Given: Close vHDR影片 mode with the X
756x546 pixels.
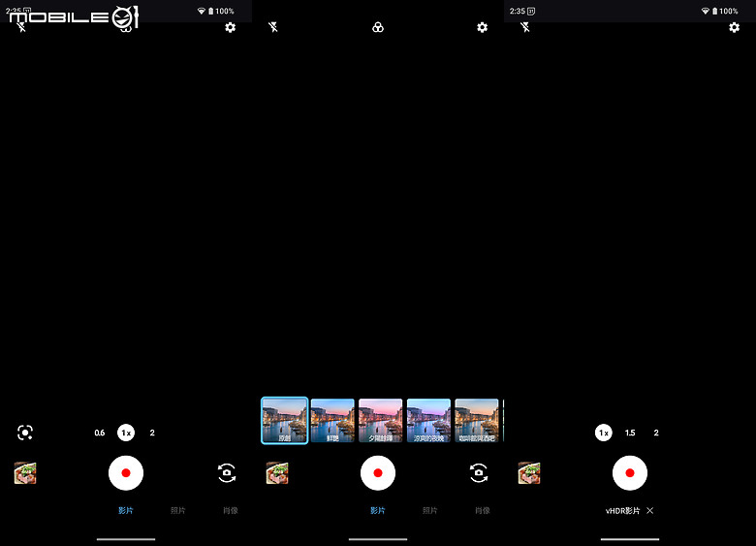Looking at the screenshot, I should 650,510.
